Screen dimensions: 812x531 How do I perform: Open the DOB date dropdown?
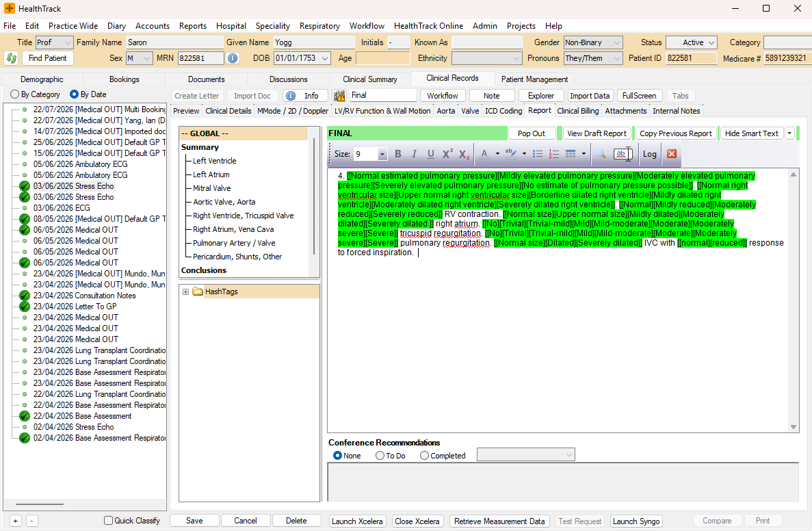(325, 58)
